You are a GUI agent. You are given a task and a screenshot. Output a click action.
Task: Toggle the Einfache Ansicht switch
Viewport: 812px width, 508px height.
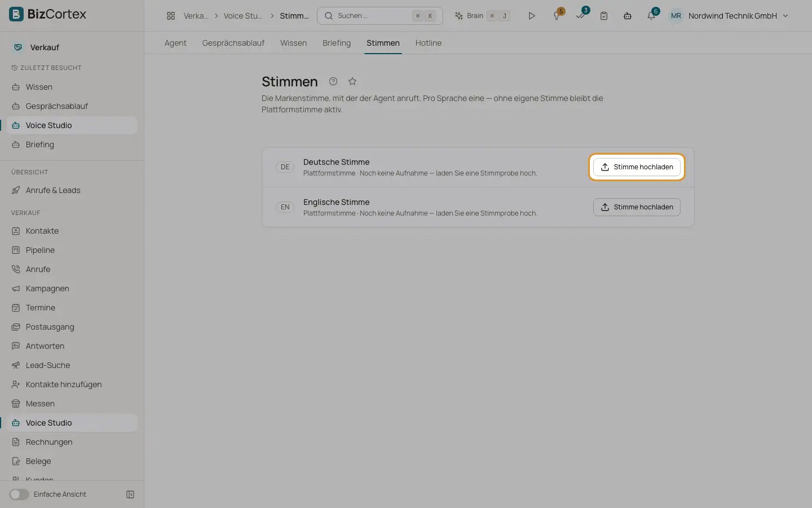19,494
